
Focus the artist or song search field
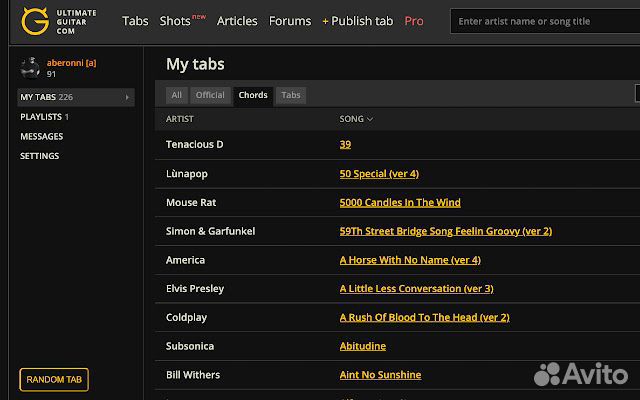pos(545,21)
